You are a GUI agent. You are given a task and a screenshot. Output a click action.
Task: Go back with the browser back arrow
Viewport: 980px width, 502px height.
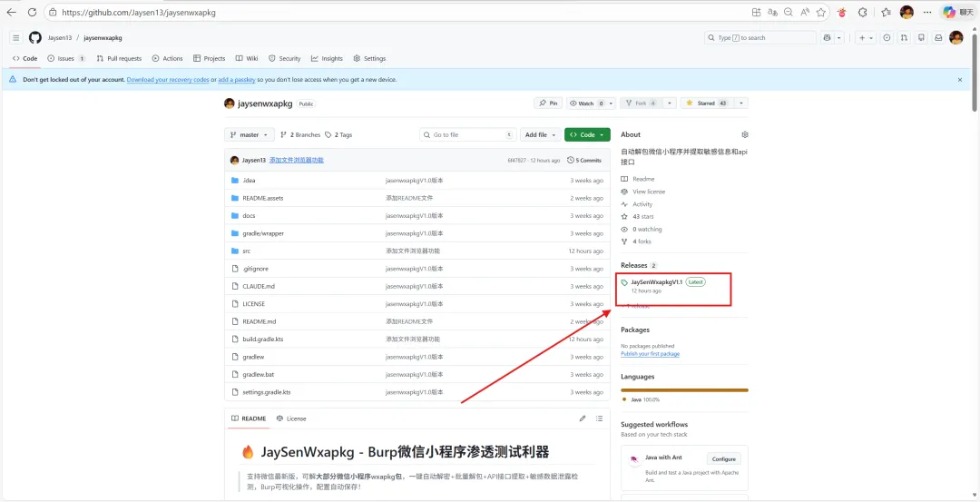tap(12, 12)
